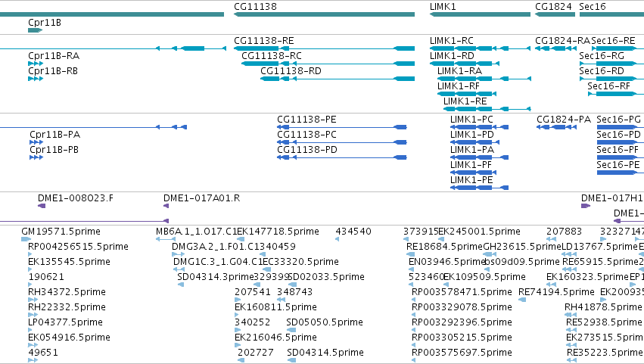Click the 348743 EST label
The image size is (644, 364).
294,292
